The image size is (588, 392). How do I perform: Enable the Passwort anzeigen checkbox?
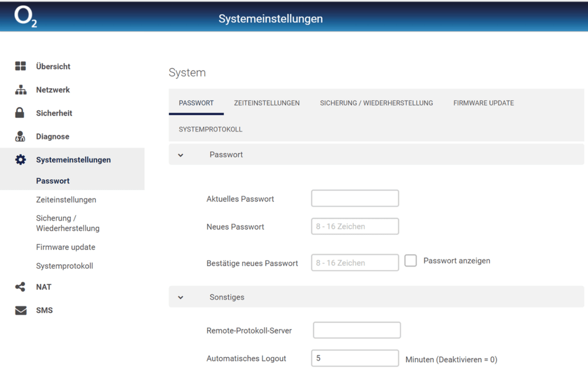[x=411, y=261]
